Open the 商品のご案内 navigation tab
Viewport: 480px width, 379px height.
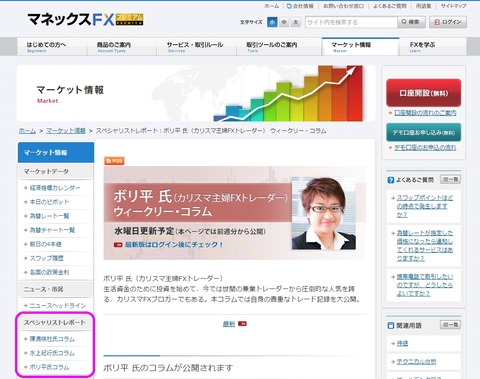point(122,46)
